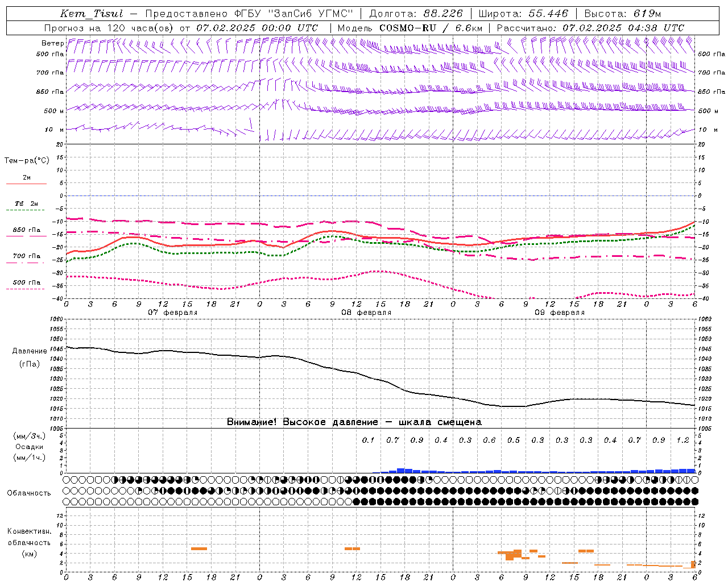
Task: Click the 'Широта: 55.446' latitude value
Action: pos(523,14)
